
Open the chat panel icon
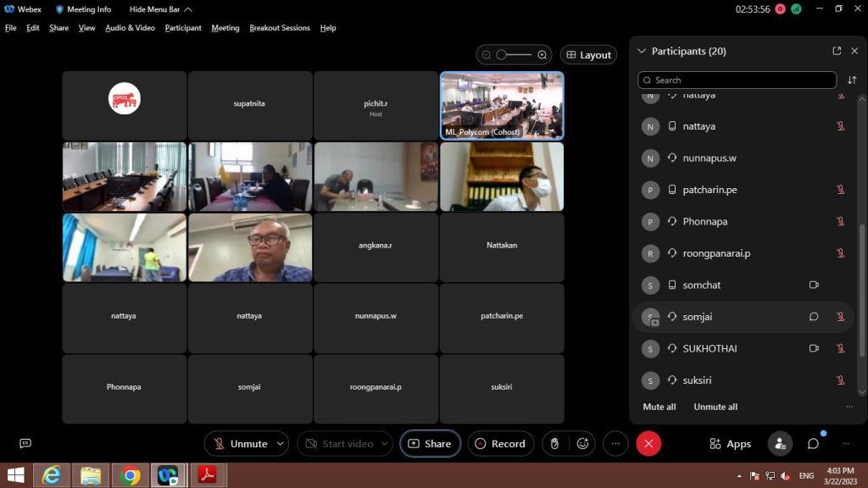coord(813,443)
